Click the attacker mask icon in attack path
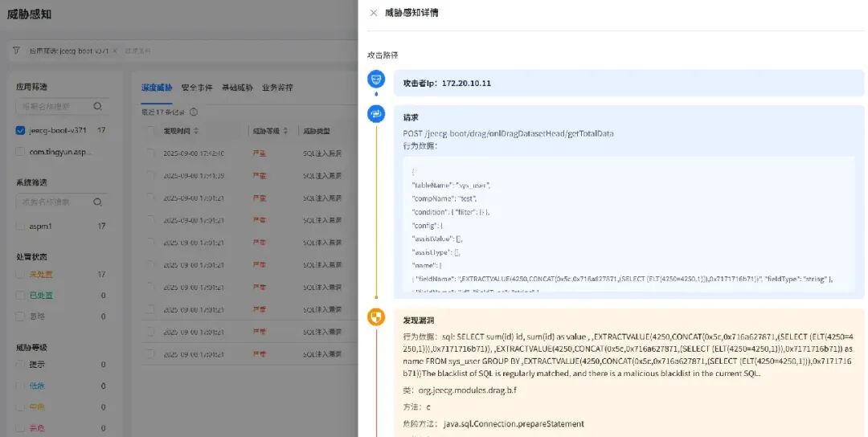This screenshot has width=868, height=437. coord(375,80)
